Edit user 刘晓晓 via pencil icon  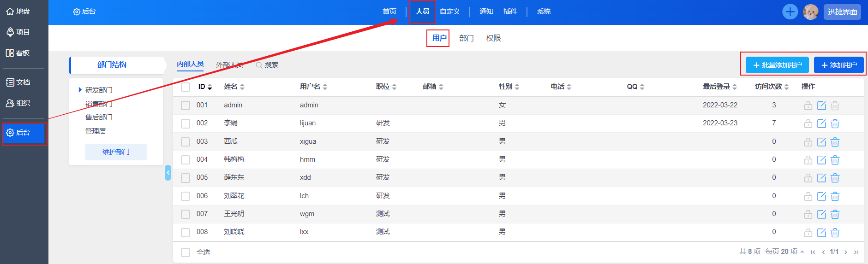point(821,233)
